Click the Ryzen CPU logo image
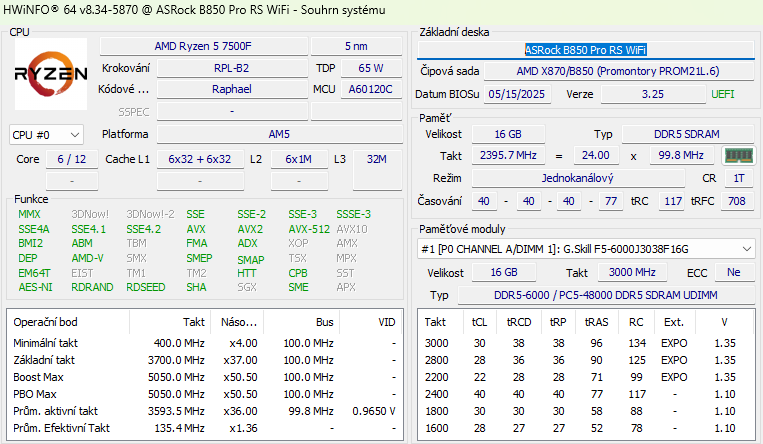The image size is (763, 444). pyautogui.click(x=51, y=74)
